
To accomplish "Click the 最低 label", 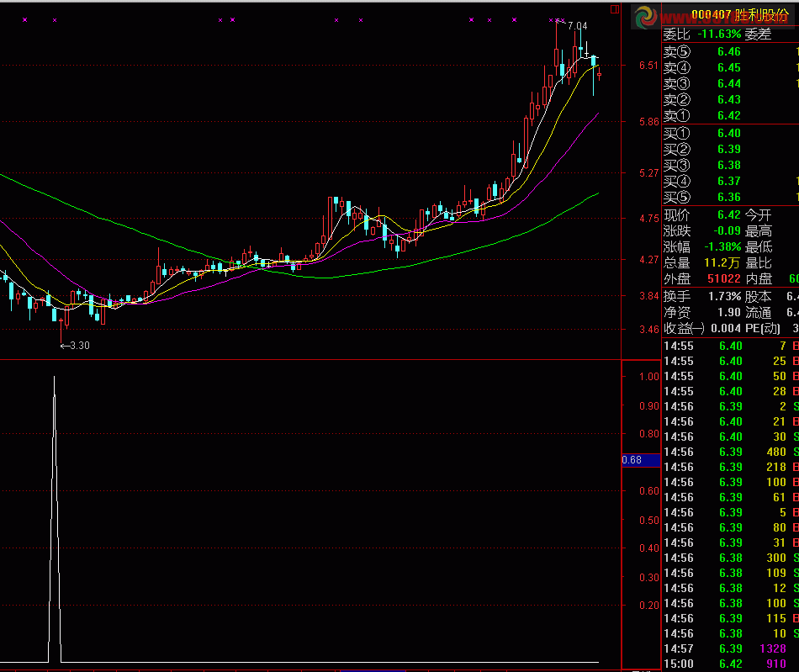I will tap(759, 247).
